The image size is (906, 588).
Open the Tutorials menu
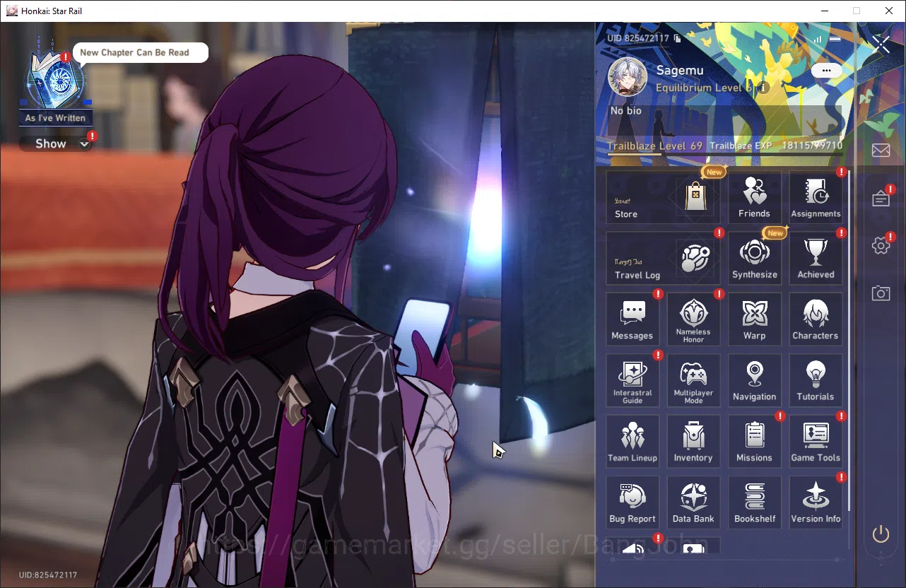(816, 380)
